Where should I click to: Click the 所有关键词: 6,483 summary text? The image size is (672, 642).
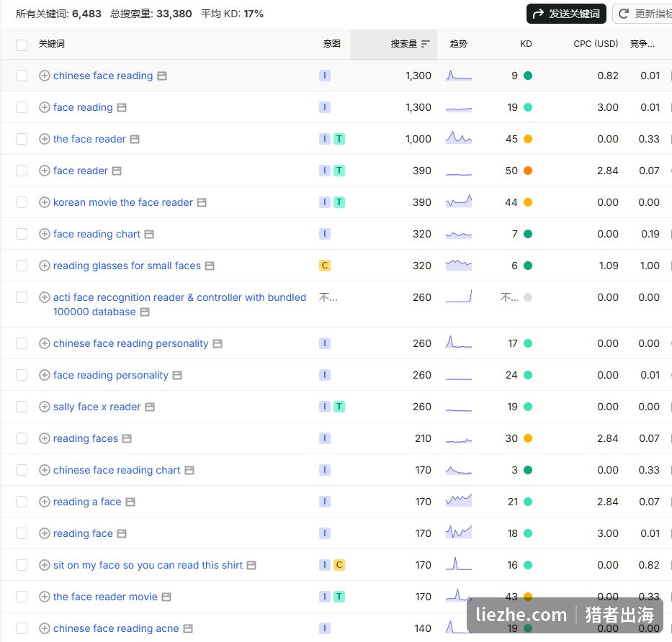coord(58,14)
